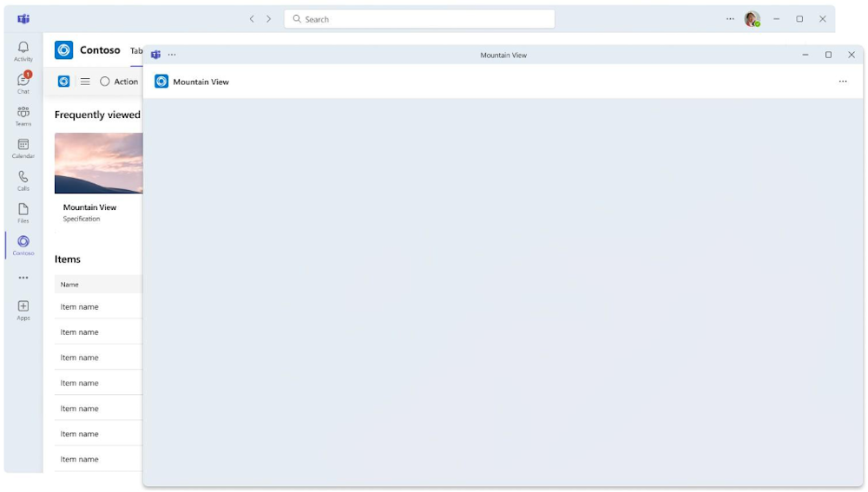This screenshot has width=868, height=492.
Task: Minimize the Mountain View pop-out window
Action: click(x=806, y=55)
